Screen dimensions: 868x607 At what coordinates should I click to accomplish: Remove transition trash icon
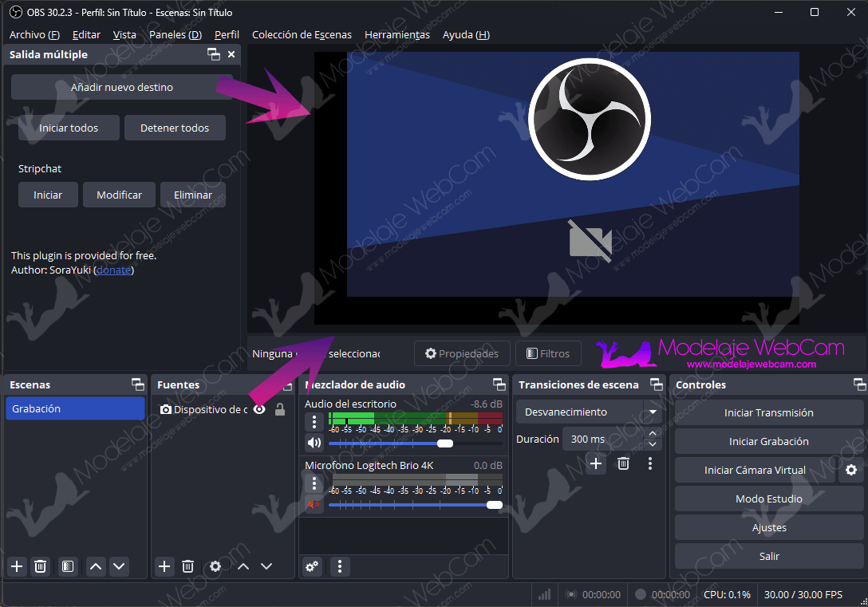tap(623, 463)
